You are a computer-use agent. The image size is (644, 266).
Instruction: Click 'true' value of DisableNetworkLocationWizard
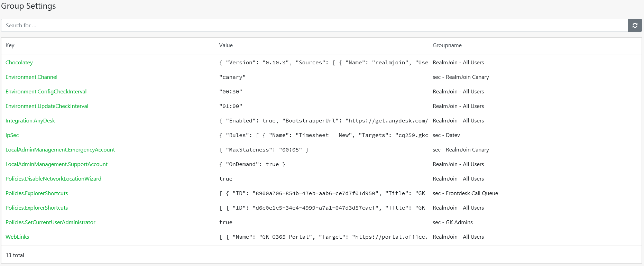tap(226, 179)
